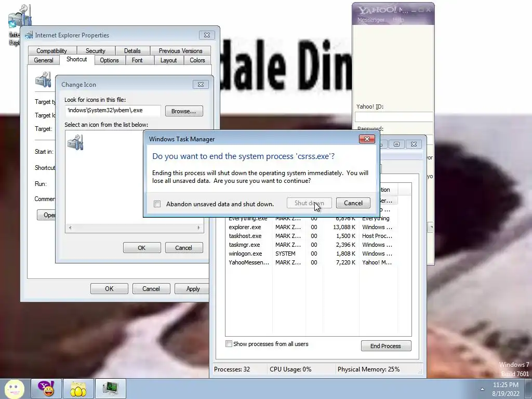Screen dimensions: 532x399
Task: Select winlogon.exe process row
Action: click(311, 254)
